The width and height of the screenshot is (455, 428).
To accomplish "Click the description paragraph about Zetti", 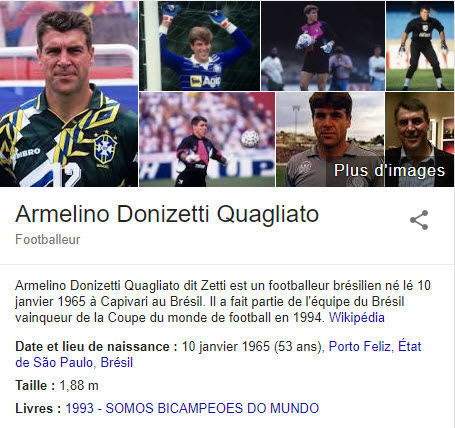I will coord(223,302).
